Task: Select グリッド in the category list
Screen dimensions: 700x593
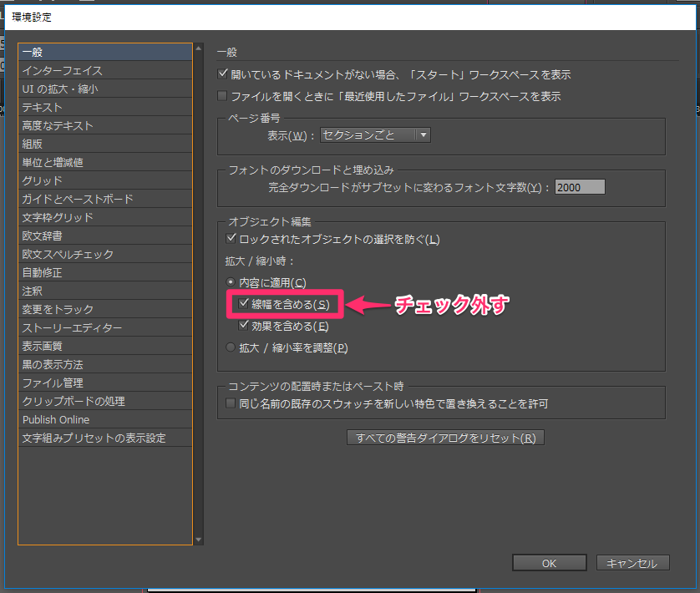Action: 105,180
